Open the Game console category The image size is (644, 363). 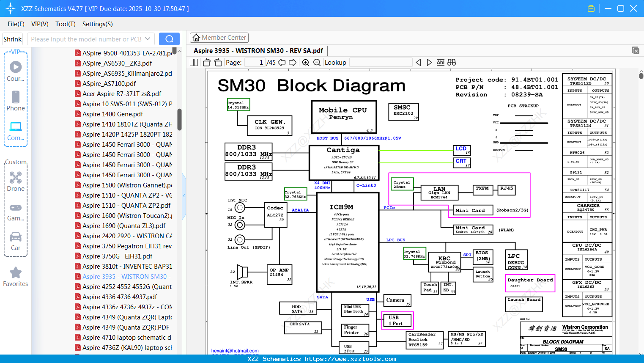tap(16, 212)
